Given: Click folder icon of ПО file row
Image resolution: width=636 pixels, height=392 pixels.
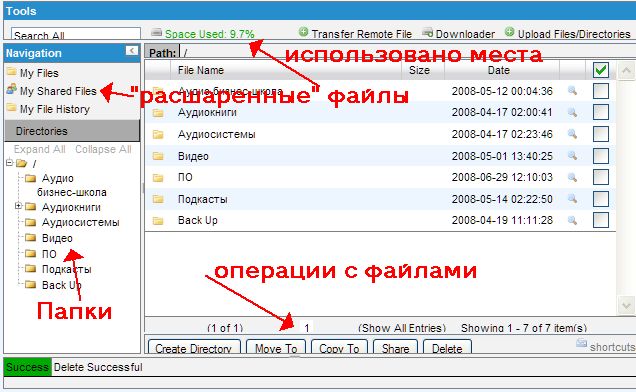Looking at the screenshot, I should point(158,177).
